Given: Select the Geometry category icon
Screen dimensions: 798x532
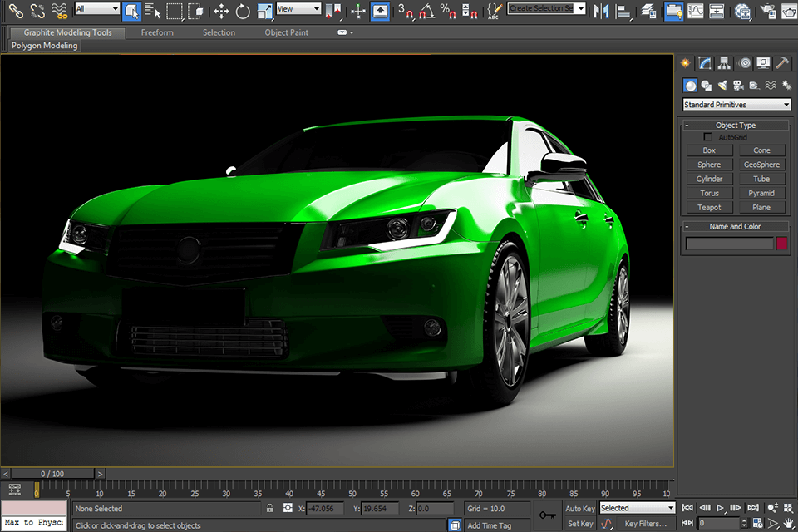Looking at the screenshot, I should tap(690, 86).
